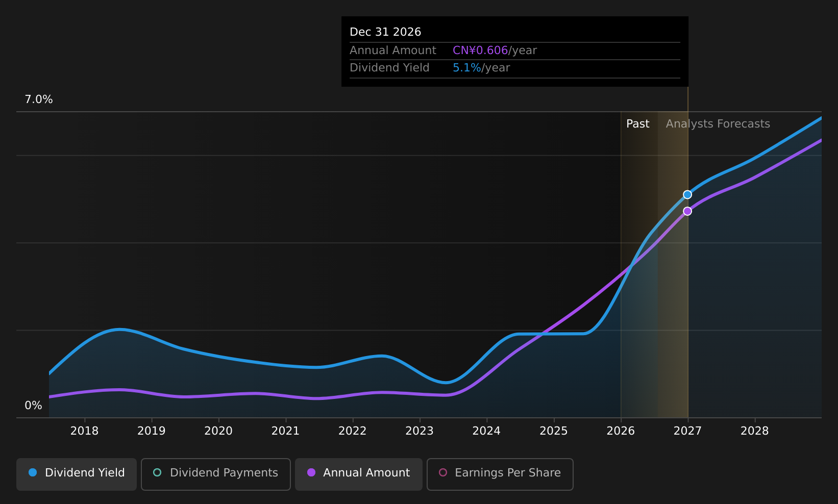Viewport: 838px width, 504px height.
Task: Click the 2019 axis label
Action: pyautogui.click(x=152, y=431)
